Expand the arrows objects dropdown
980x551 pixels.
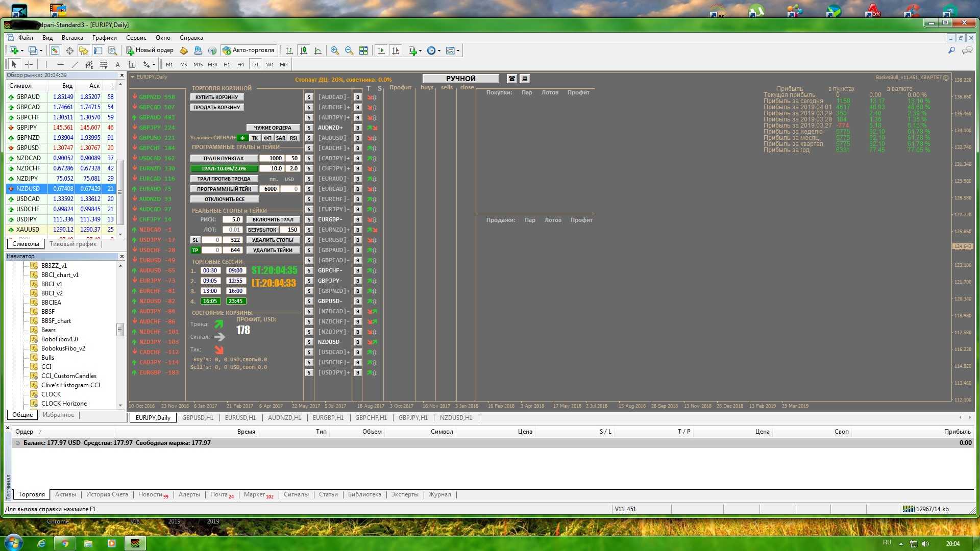coord(154,64)
